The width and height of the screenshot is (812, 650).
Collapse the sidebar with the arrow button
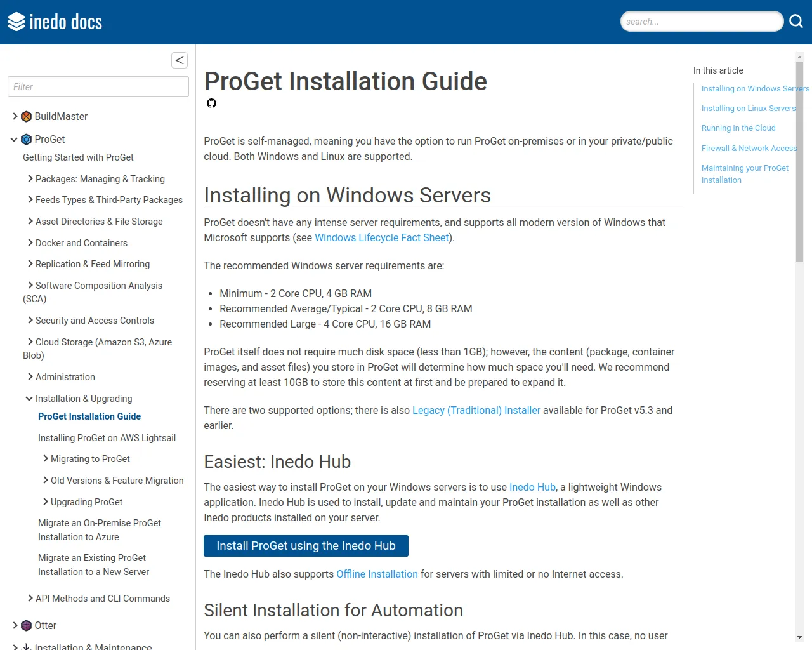[180, 60]
